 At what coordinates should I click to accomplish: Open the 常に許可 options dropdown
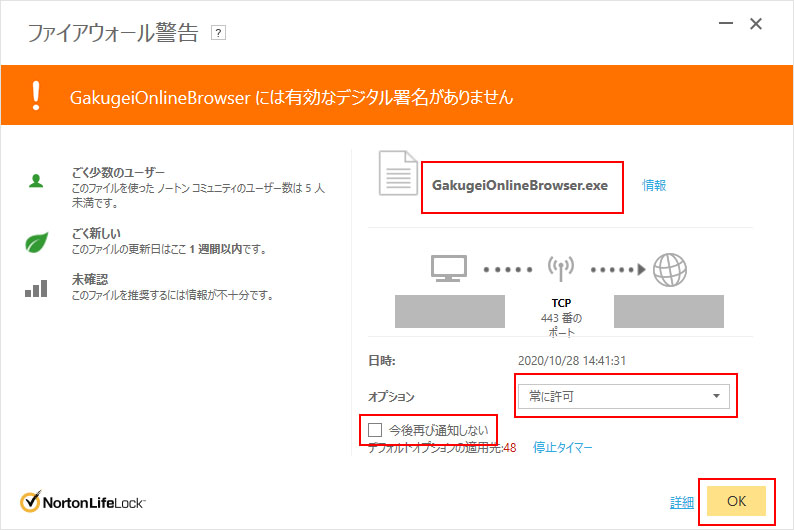622,396
